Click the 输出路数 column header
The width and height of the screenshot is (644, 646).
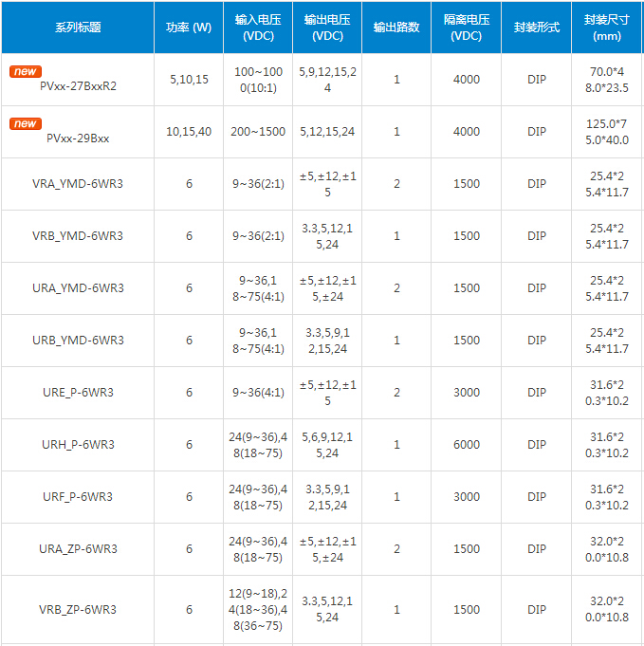click(396, 28)
